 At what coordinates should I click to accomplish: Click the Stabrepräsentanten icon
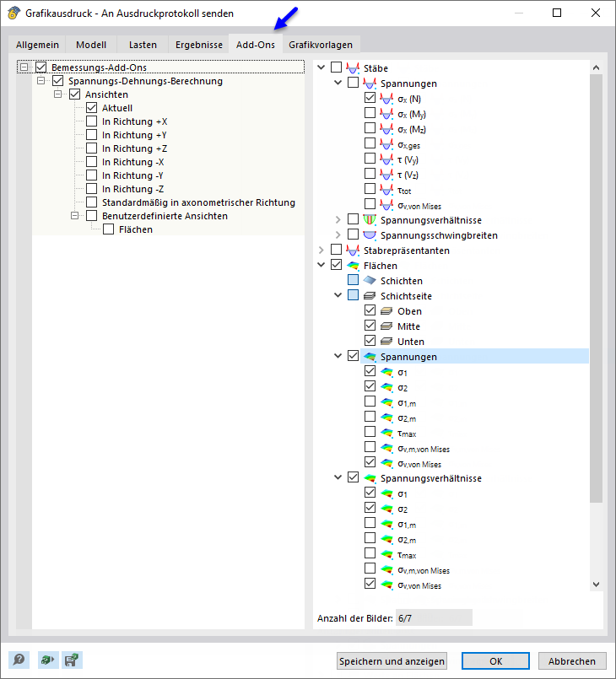[353, 251]
